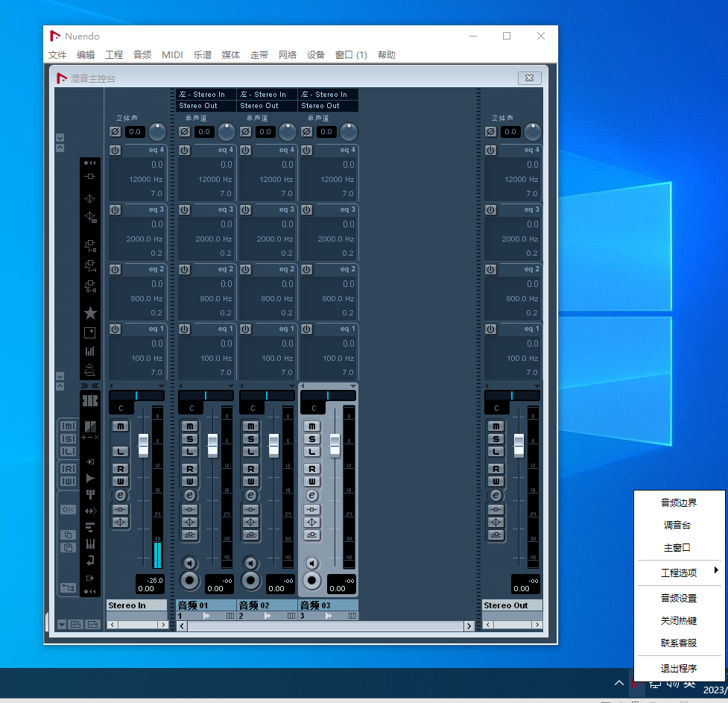
Task: Enable Write automation on 音频 03
Action: (311, 481)
